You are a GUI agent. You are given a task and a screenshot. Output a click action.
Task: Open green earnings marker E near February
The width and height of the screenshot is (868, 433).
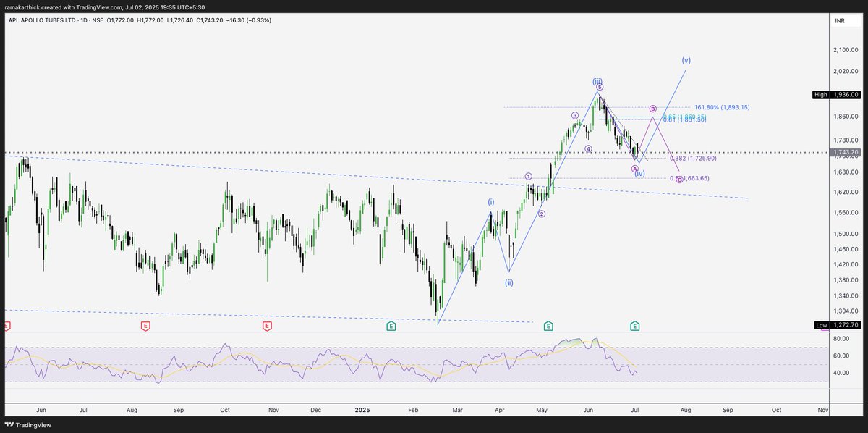[x=391, y=327]
